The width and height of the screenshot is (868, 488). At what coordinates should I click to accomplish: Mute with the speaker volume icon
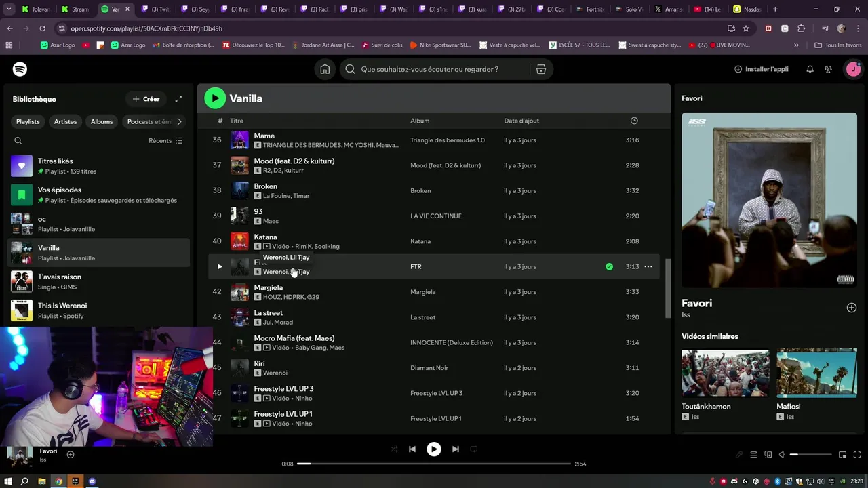[x=782, y=455]
